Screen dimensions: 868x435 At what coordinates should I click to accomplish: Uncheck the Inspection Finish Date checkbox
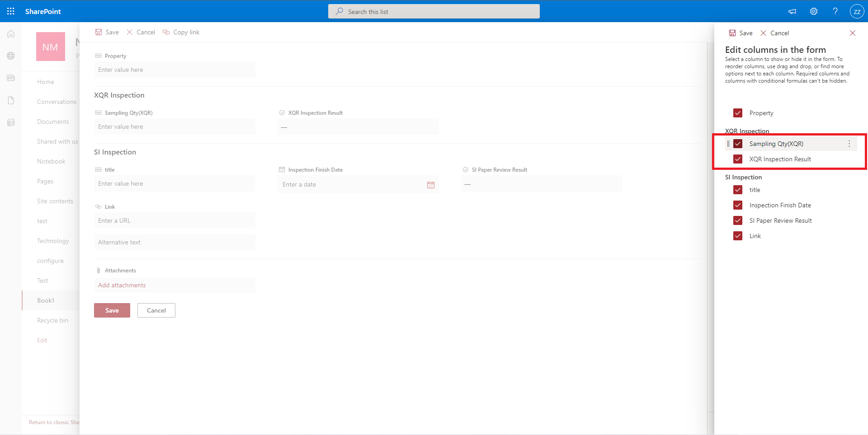tap(738, 205)
